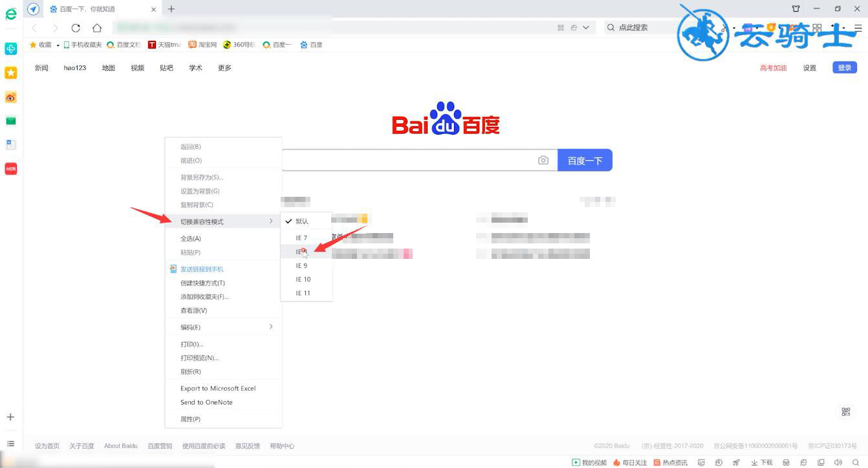The height and width of the screenshot is (468, 868).
Task: Choose 全选(A) in context menu
Action: (223, 239)
